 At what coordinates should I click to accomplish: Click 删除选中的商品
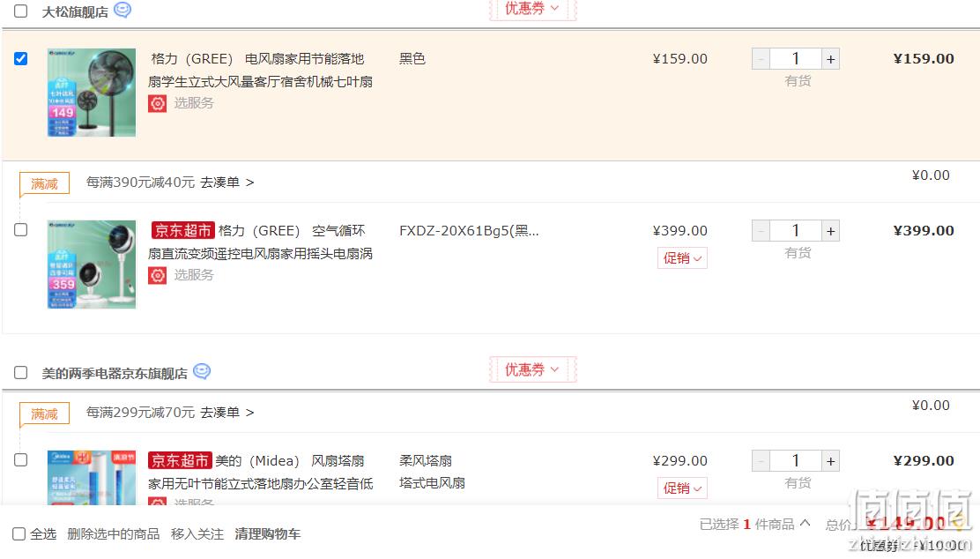tap(113, 534)
